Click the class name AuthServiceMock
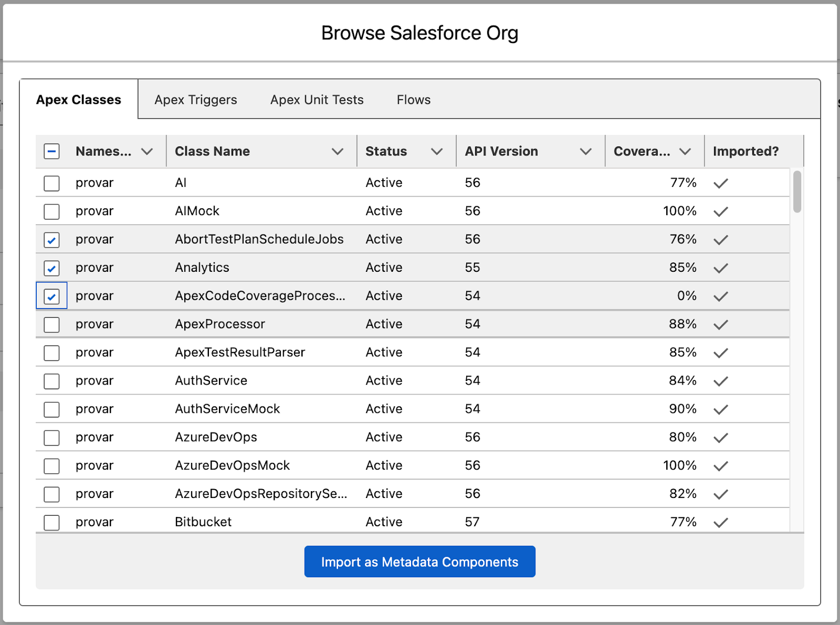Image resolution: width=840 pixels, height=625 pixels. click(x=227, y=409)
